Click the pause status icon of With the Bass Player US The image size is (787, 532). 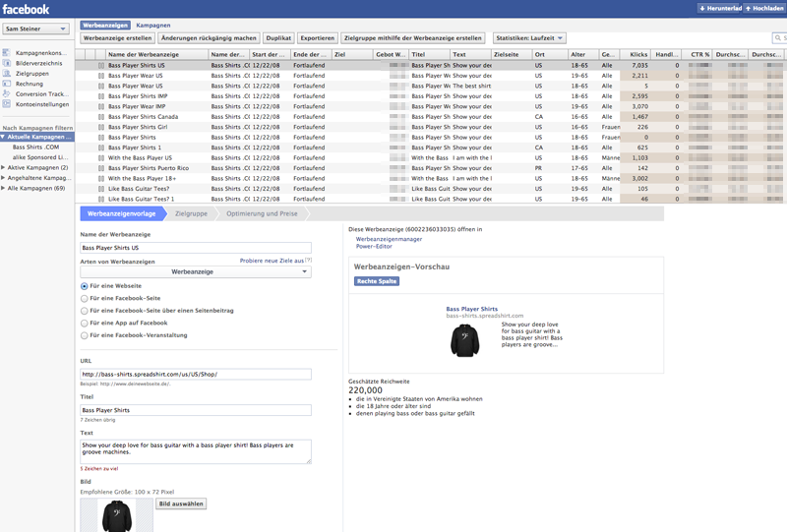(101, 158)
